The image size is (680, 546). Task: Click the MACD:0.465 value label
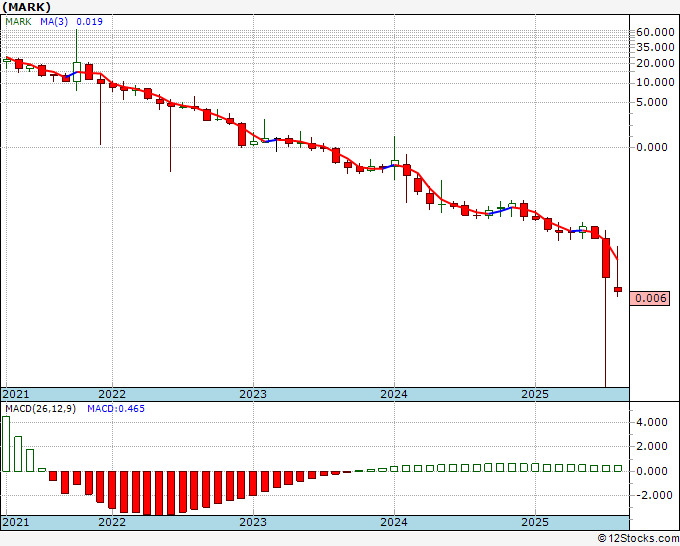(x=116, y=409)
